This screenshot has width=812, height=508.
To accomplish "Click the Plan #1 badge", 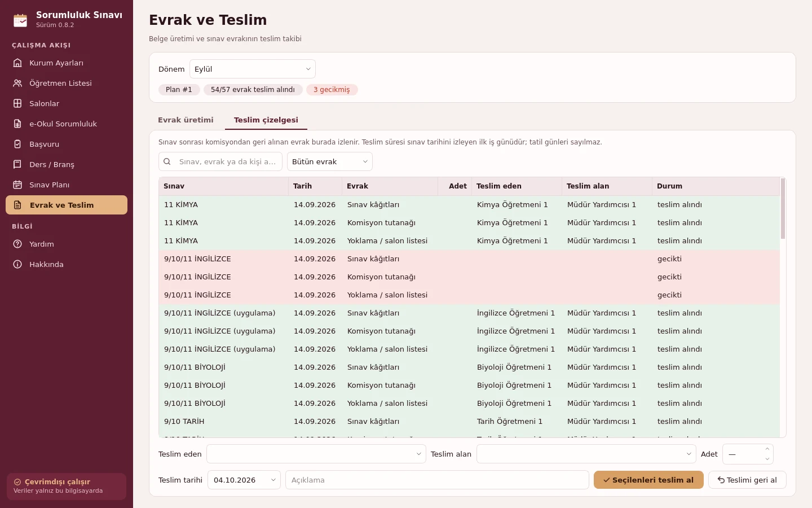I will click(179, 90).
